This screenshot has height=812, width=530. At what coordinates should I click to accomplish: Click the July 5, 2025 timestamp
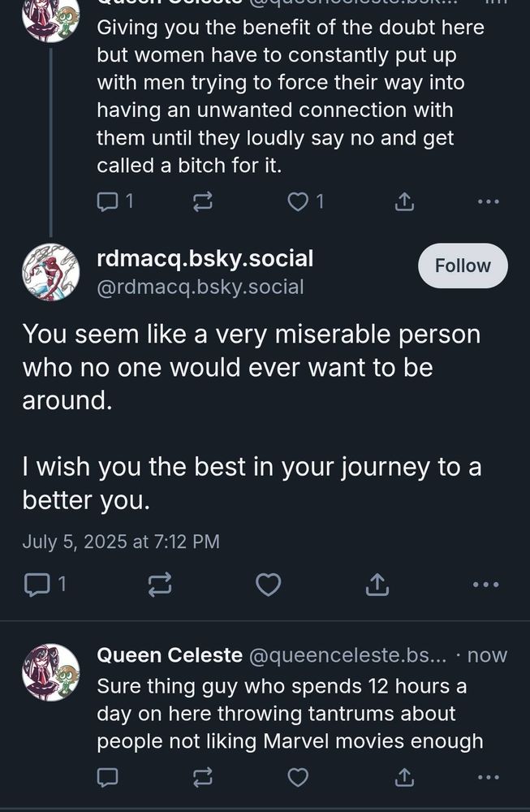coord(121,541)
